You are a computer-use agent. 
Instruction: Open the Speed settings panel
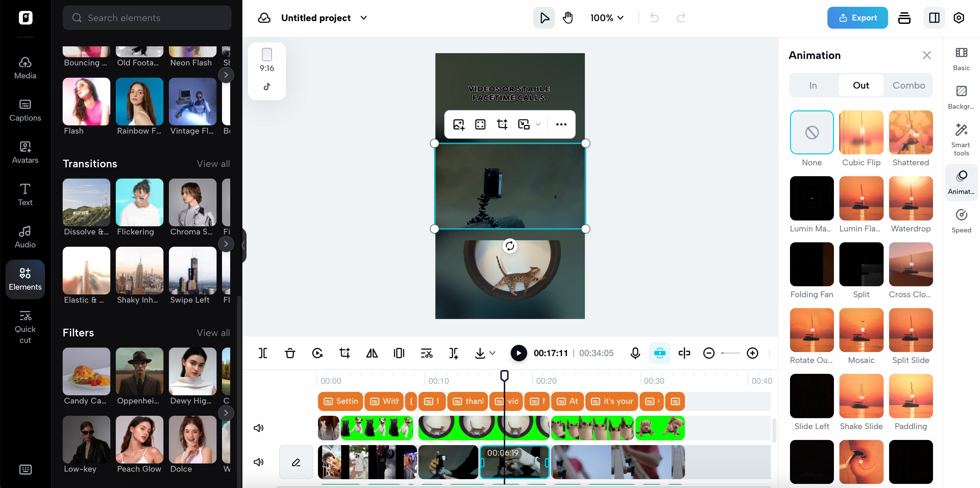coord(961,221)
